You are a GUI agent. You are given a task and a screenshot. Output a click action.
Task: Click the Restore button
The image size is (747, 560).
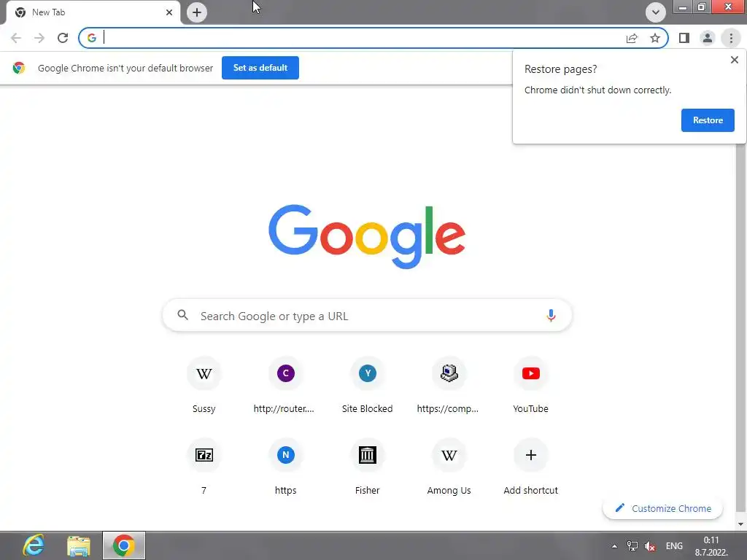(x=708, y=120)
